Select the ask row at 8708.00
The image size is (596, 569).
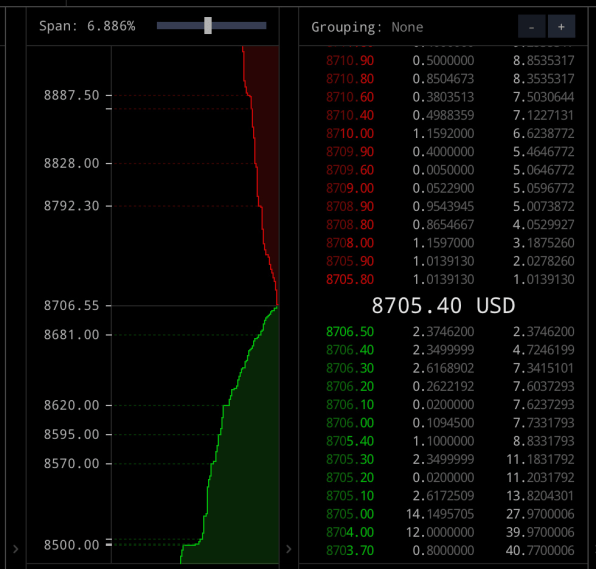pos(450,243)
